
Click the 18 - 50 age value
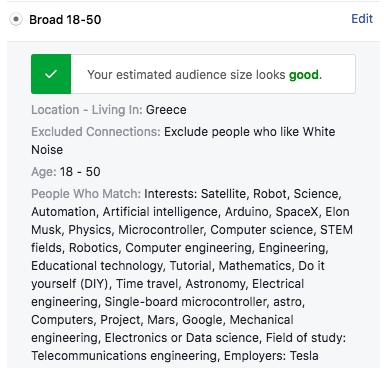tap(80, 172)
